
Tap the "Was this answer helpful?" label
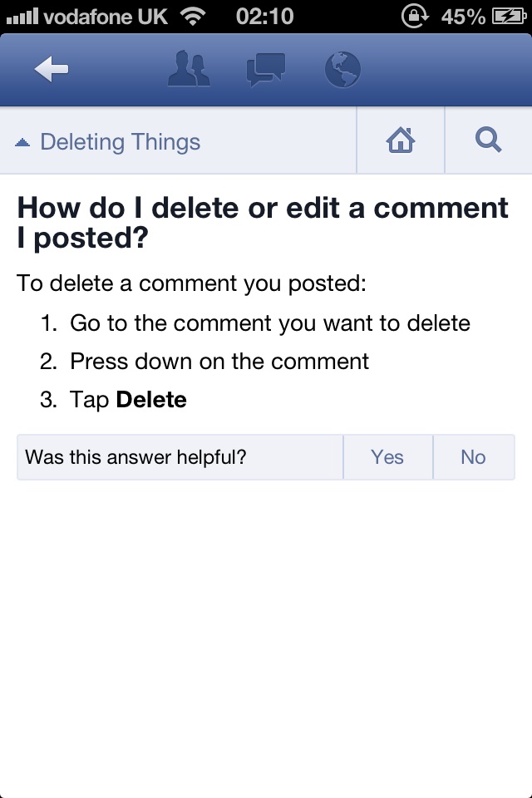136,457
